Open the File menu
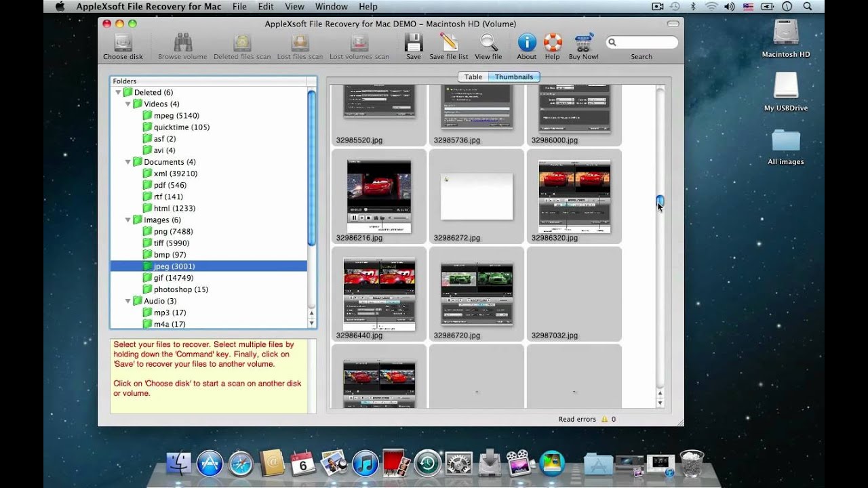Image resolution: width=868 pixels, height=488 pixels. (x=239, y=6)
